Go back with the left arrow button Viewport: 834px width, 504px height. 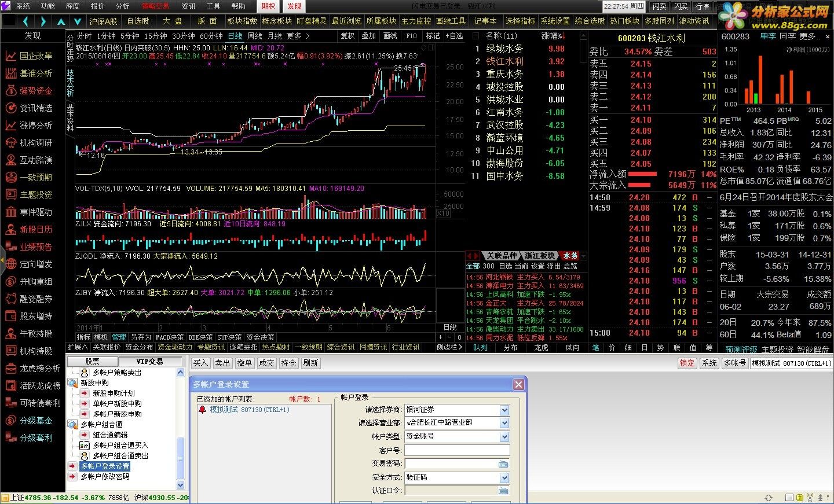click(25, 21)
